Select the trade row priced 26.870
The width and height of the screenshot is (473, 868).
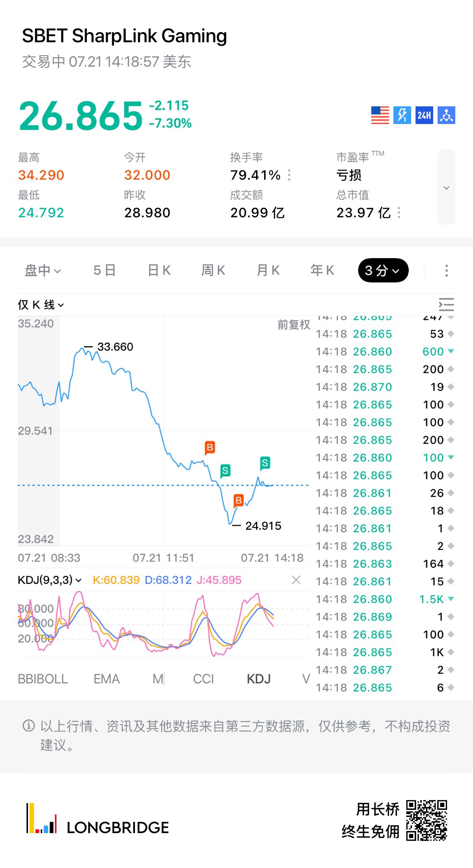(385, 387)
